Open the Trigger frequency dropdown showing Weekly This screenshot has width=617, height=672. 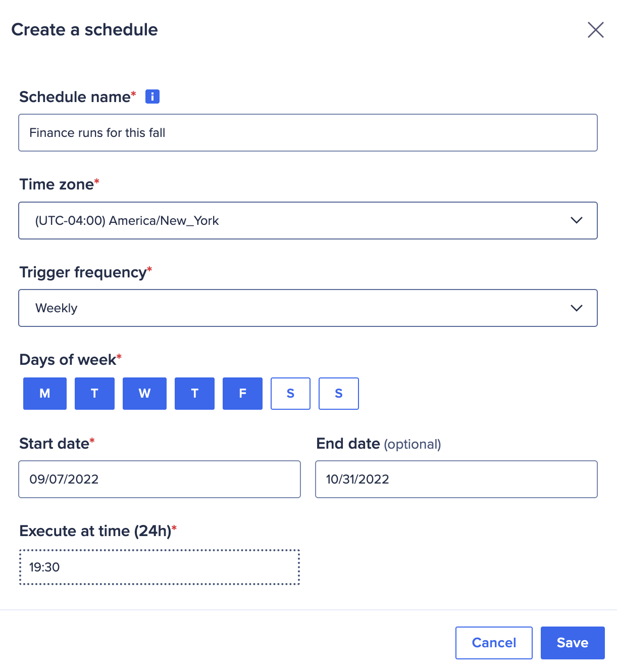[x=308, y=308]
